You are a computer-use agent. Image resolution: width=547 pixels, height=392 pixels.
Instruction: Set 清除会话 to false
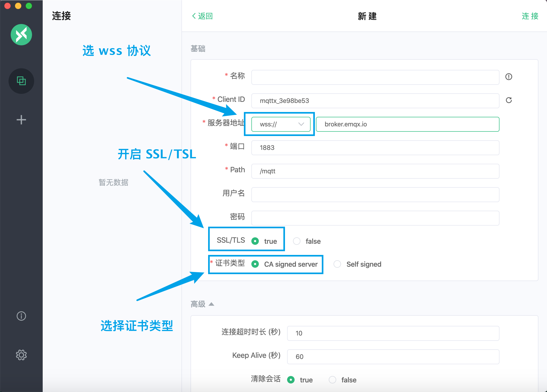(332, 380)
